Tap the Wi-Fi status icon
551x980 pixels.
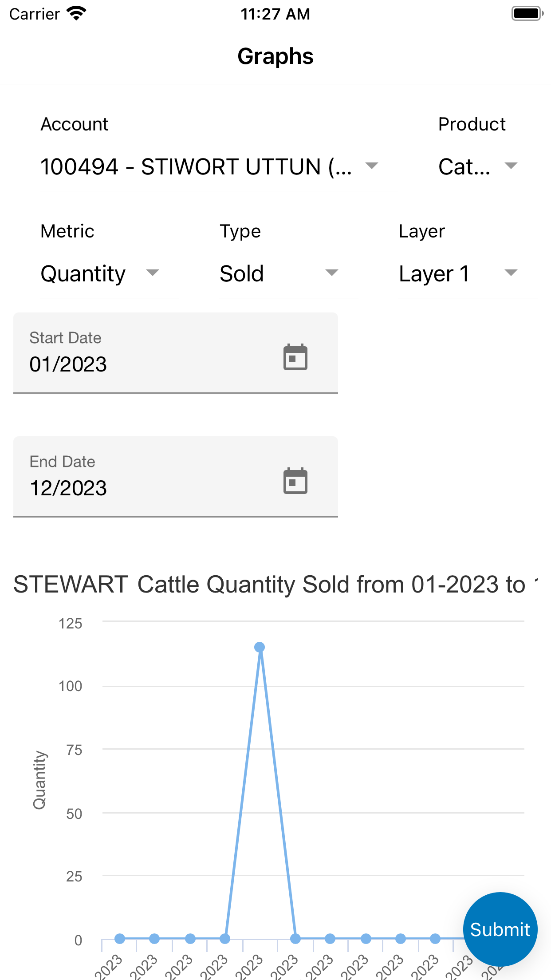pos(76,14)
